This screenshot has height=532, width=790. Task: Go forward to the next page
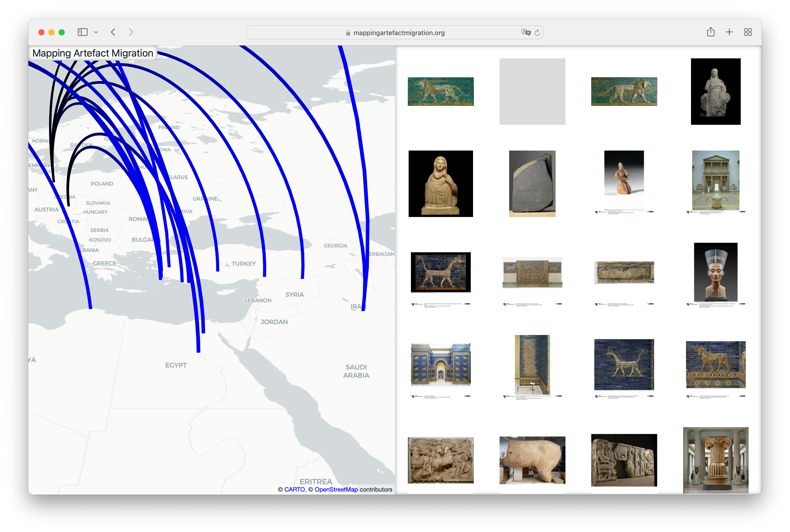point(131,32)
